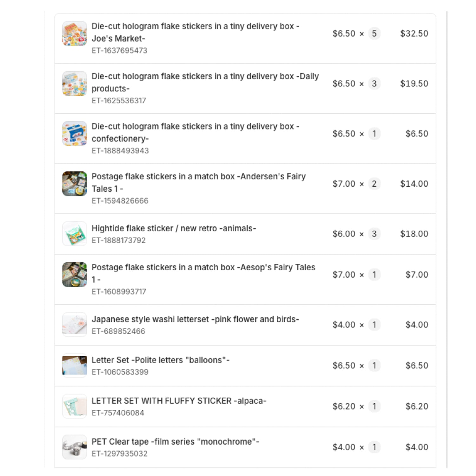Open the Hightide animals sticker thumbnail
476x476 pixels.
75,234
